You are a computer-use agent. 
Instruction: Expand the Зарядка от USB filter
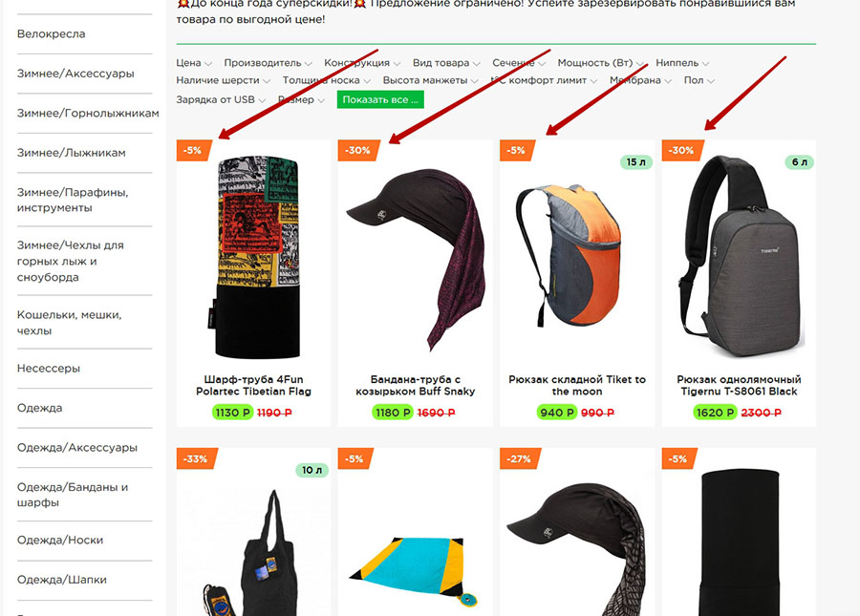pos(221,99)
